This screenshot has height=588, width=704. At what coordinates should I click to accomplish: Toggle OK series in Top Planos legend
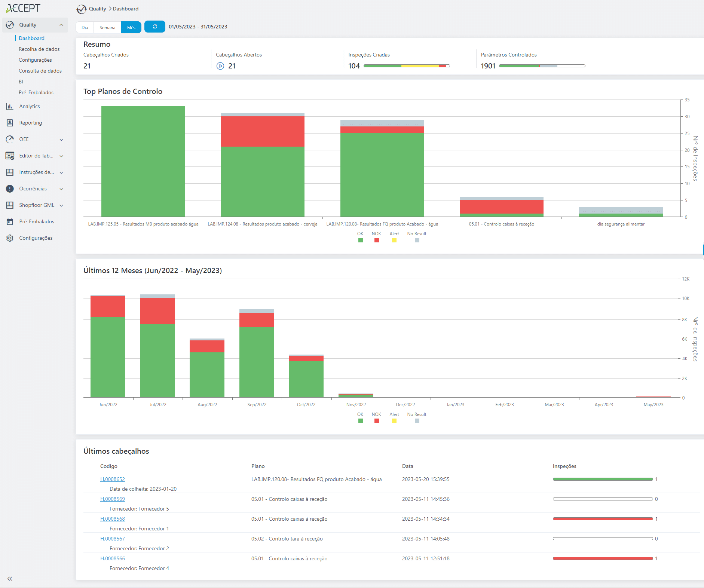[360, 240]
